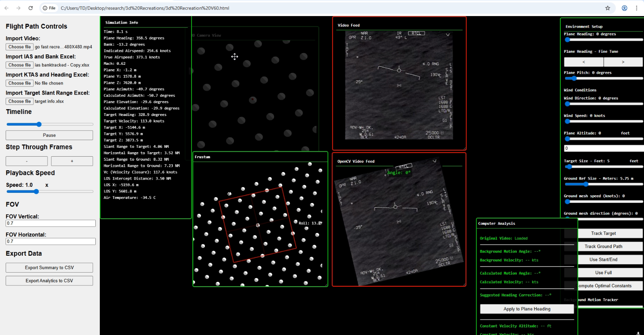Open the browser profile icon
Screen dimensions: 644x335
pyautogui.click(x=624, y=8)
